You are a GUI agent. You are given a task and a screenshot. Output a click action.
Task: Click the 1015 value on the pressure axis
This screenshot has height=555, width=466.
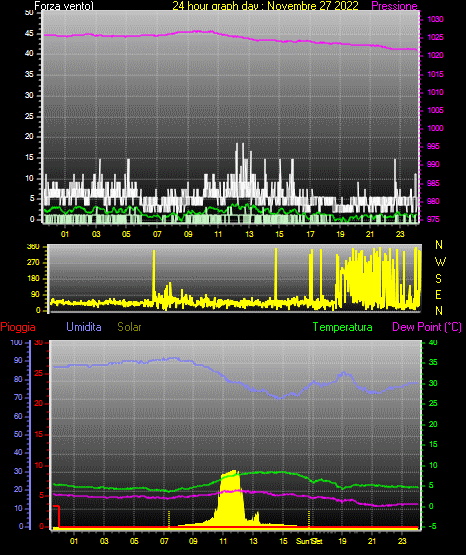pyautogui.click(x=435, y=74)
